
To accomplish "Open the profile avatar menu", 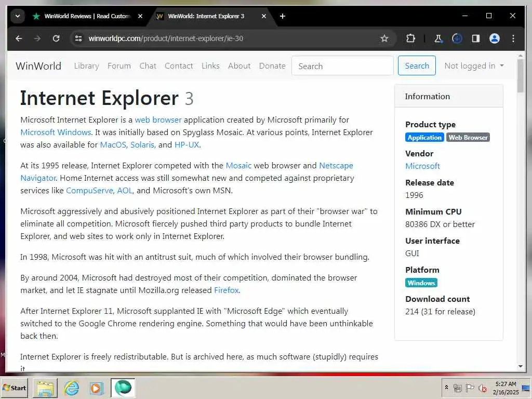I will (x=495, y=38).
